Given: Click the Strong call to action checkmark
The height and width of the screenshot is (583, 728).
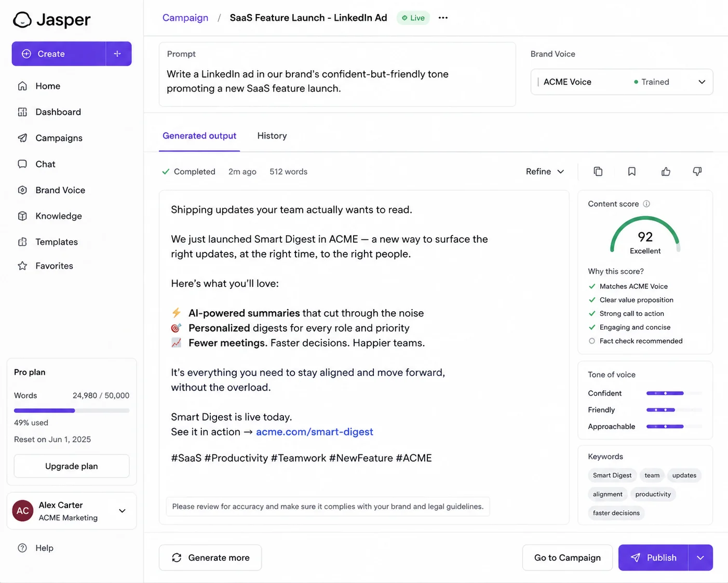Looking at the screenshot, I should tap(592, 313).
